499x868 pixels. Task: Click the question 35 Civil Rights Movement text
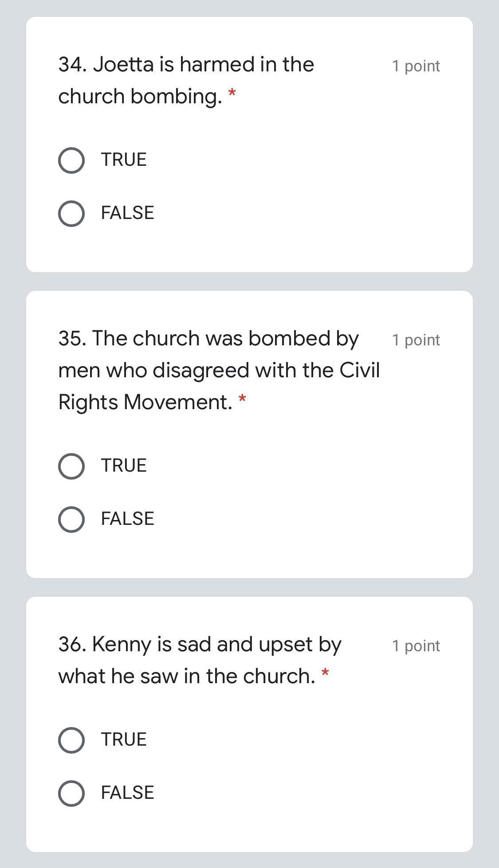(219, 370)
